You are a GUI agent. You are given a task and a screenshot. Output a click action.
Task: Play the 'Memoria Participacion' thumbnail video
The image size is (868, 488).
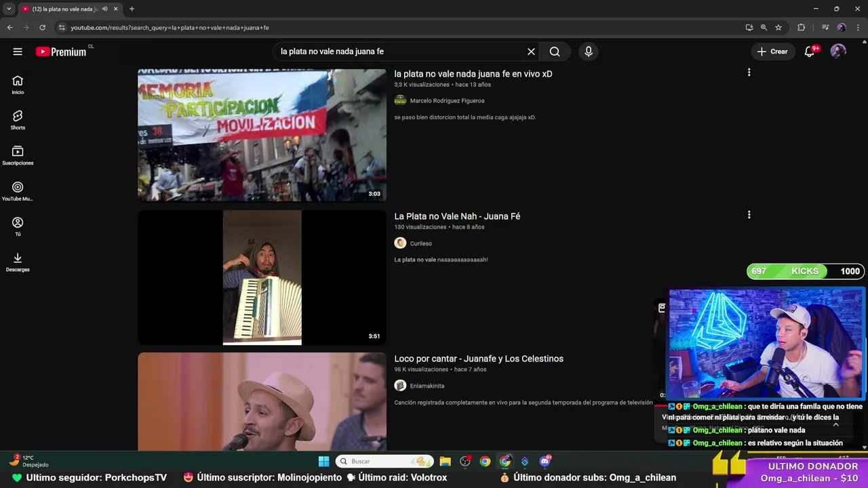pyautogui.click(x=262, y=135)
